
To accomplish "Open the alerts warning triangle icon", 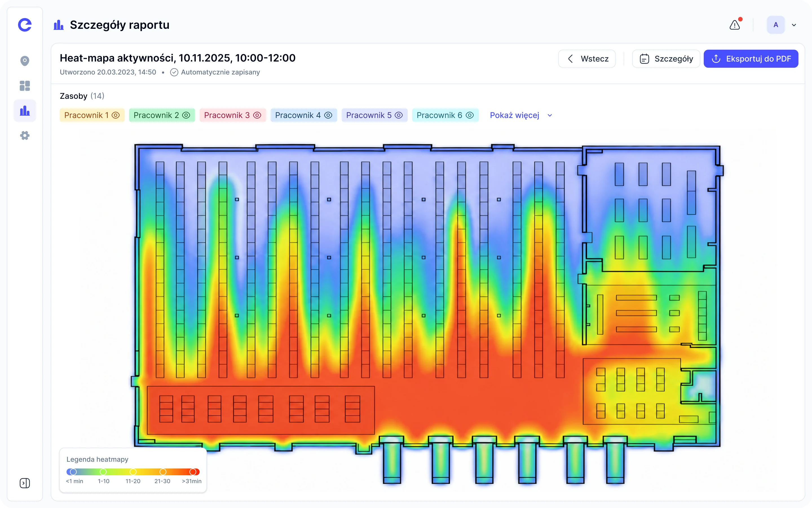I will click(x=734, y=25).
